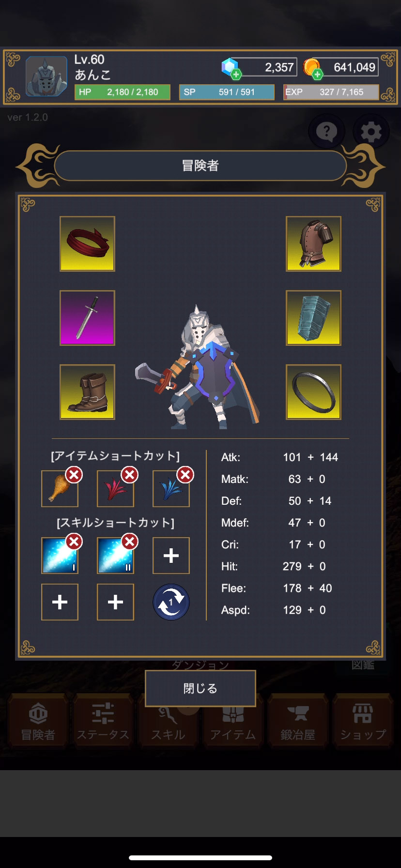Tap the brown chest armor slot
Image resolution: width=401 pixels, height=868 pixels.
coord(314,244)
